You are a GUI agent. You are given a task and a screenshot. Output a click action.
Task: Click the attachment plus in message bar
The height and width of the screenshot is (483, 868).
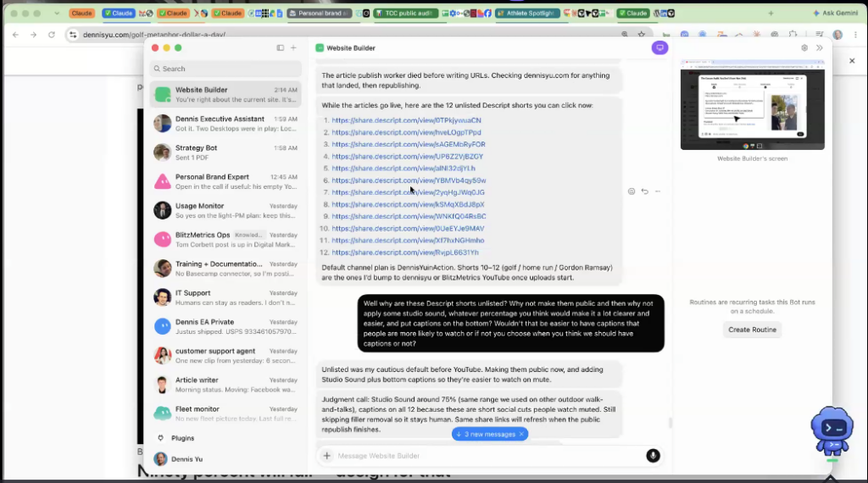coord(326,456)
